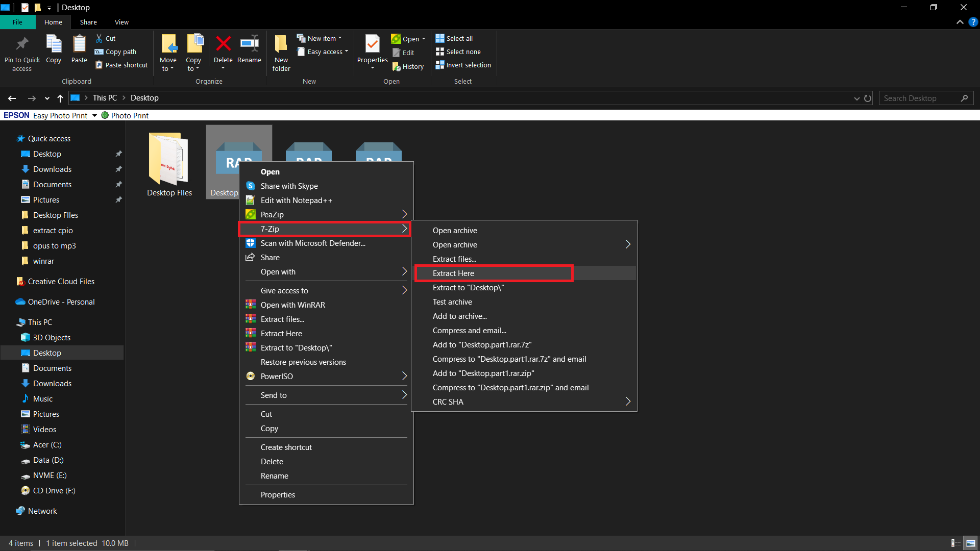980x551 pixels.
Task: Open the PeaZip submenu
Action: tap(326, 215)
